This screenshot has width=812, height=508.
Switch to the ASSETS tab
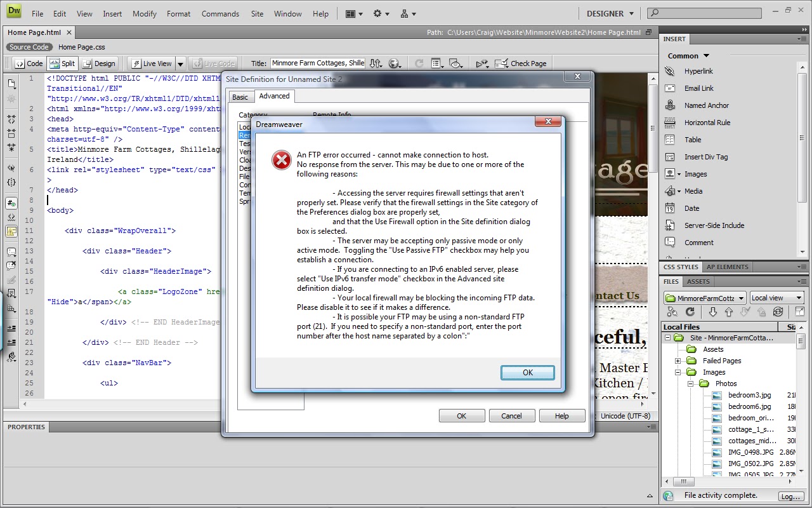698,281
